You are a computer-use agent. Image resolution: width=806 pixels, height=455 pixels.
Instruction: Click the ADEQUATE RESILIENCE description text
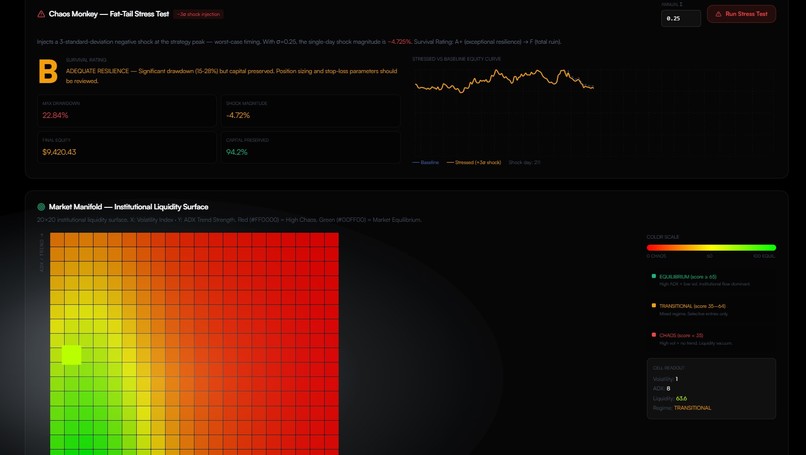(231, 76)
